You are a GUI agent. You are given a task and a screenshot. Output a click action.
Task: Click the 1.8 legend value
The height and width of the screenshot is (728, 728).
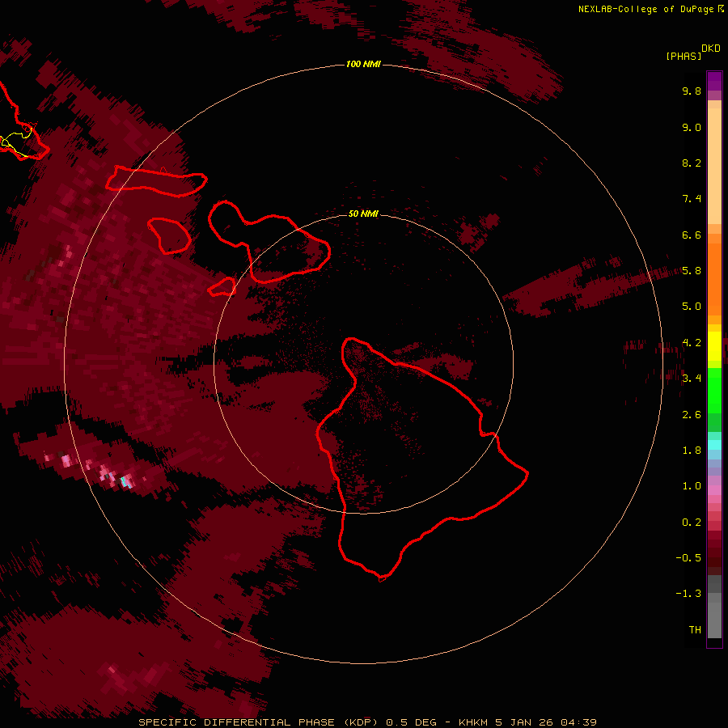pyautogui.click(x=692, y=451)
